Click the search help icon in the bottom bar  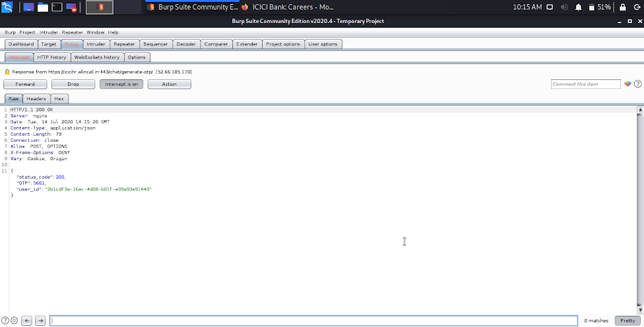coord(5,320)
